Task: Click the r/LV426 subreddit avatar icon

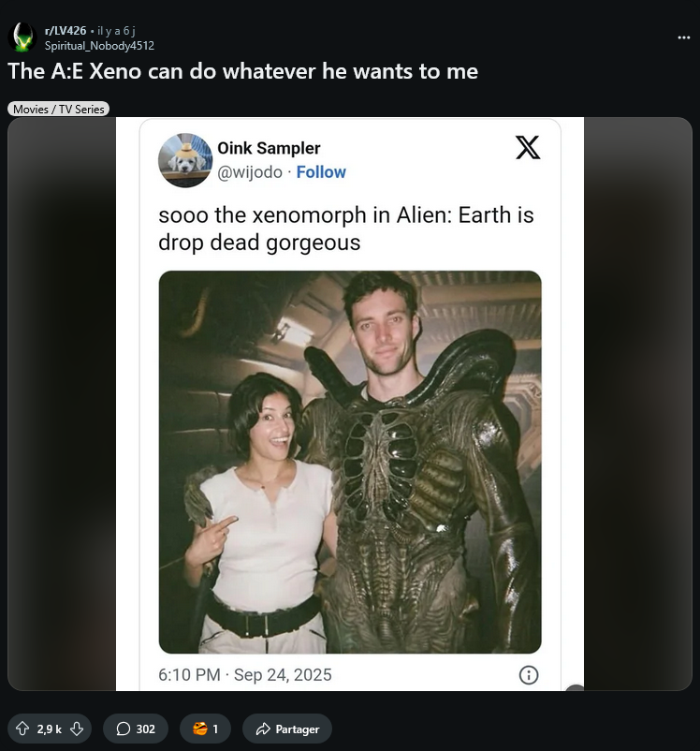Action: 21,37
